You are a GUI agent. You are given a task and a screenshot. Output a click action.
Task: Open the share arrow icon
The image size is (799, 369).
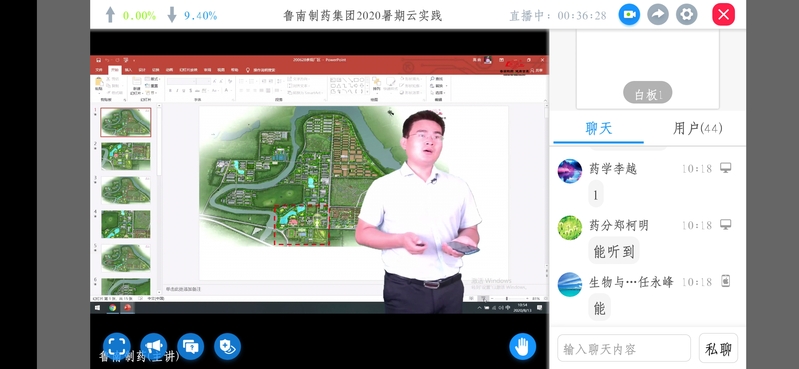tap(658, 14)
